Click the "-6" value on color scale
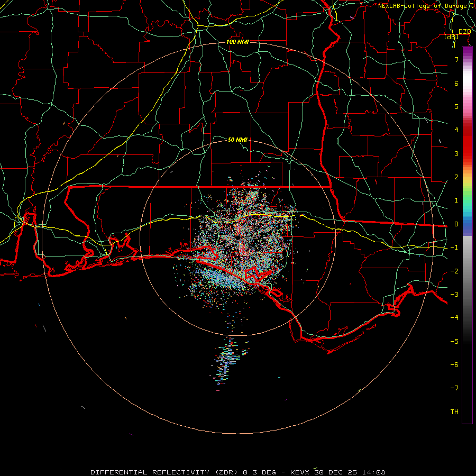 coord(454,365)
